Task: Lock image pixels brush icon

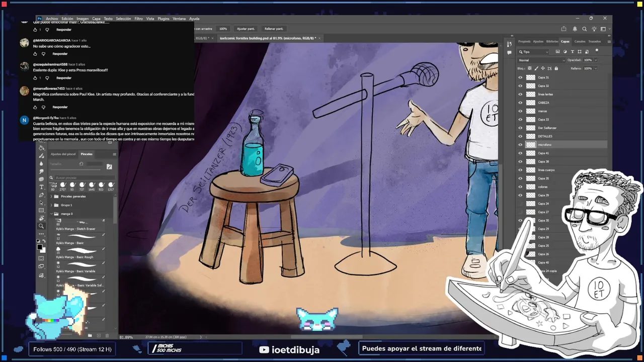Action: pyautogui.click(x=536, y=68)
